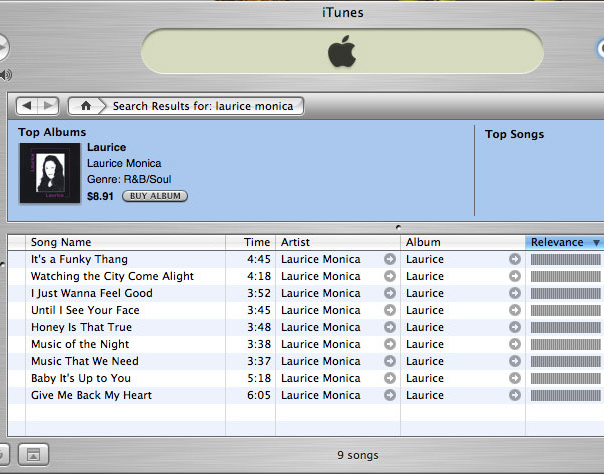Viewport: 604px width, 474px height.
Task: Open album arrow for Until I See Your Face
Action: click(x=515, y=310)
